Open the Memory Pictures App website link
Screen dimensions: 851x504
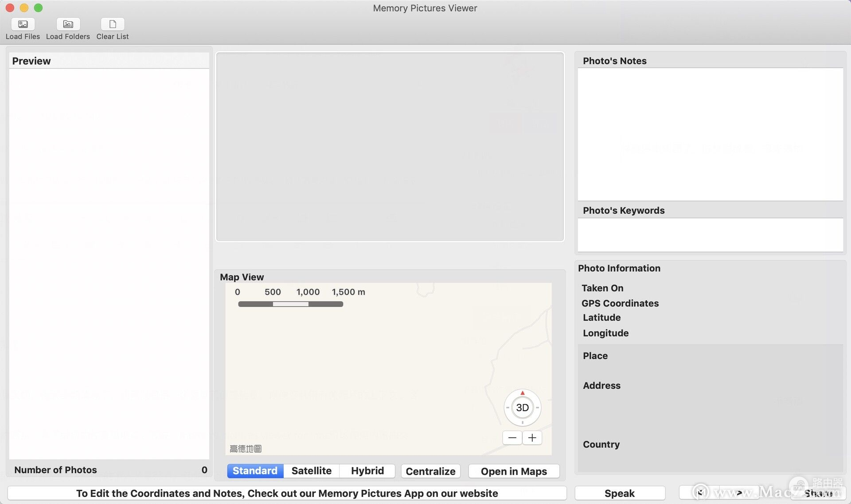point(287,493)
